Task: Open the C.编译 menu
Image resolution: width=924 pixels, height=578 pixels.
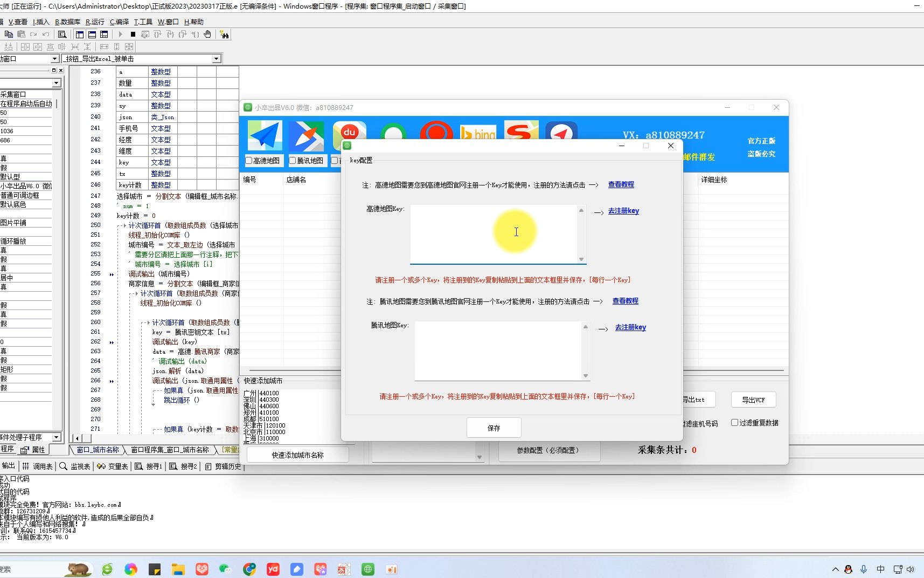Action: coord(119,22)
